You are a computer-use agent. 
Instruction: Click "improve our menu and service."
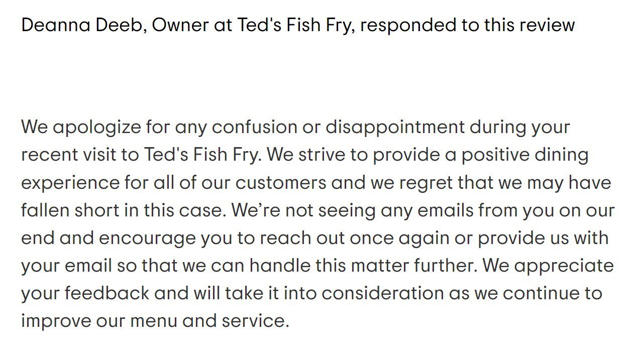155,320
